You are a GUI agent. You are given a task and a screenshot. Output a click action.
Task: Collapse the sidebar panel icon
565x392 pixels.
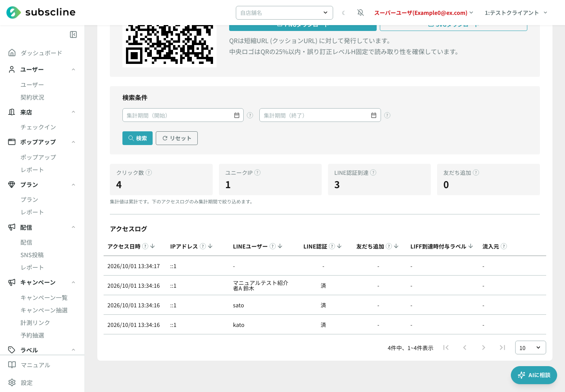pos(73,34)
